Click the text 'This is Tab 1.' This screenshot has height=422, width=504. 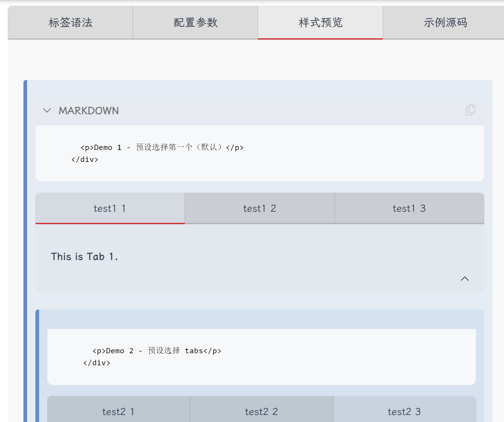(84, 257)
